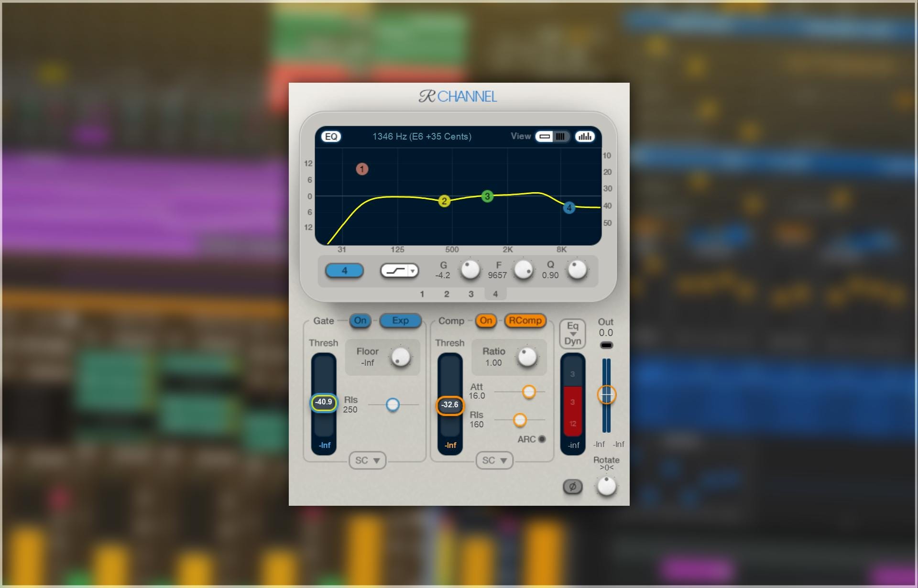This screenshot has height=588, width=918.
Task: Switch to band tab 3
Action: [471, 294]
